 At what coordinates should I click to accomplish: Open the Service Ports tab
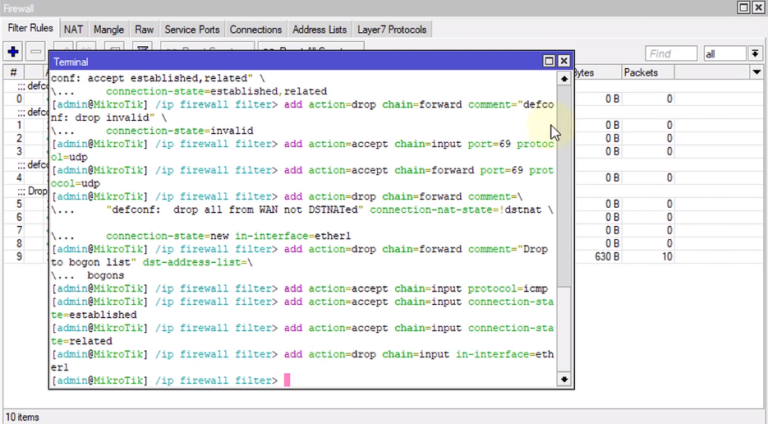[x=192, y=29]
